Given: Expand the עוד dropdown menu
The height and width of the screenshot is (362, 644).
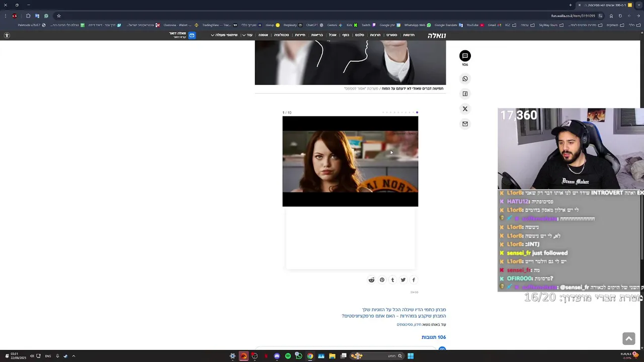Looking at the screenshot, I should click(247, 35).
